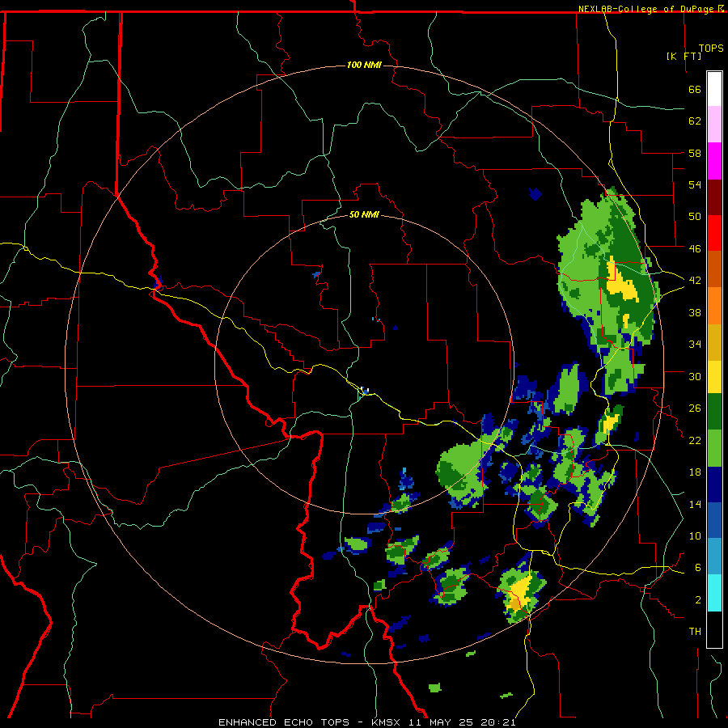The image size is (728, 728).
Task: Click the "100 NMI" range ring label
Action: click(x=364, y=65)
